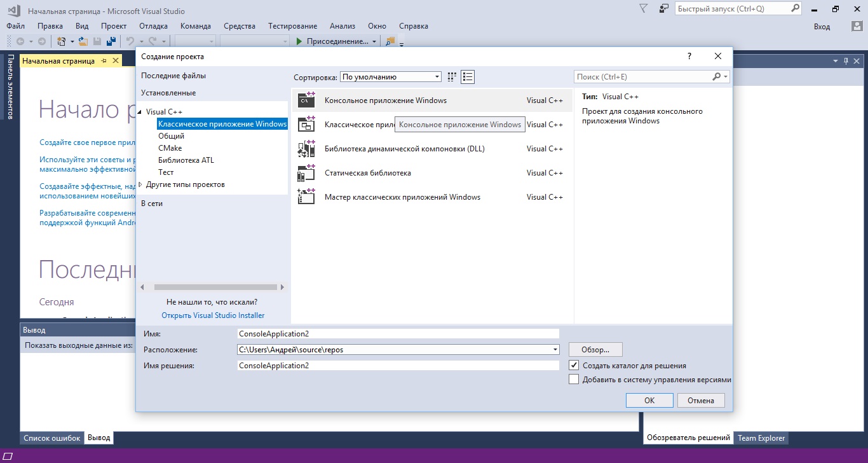Image resolution: width=868 pixels, height=463 pixels.
Task: Expand Другие типы проектов tree node
Action: click(140, 184)
